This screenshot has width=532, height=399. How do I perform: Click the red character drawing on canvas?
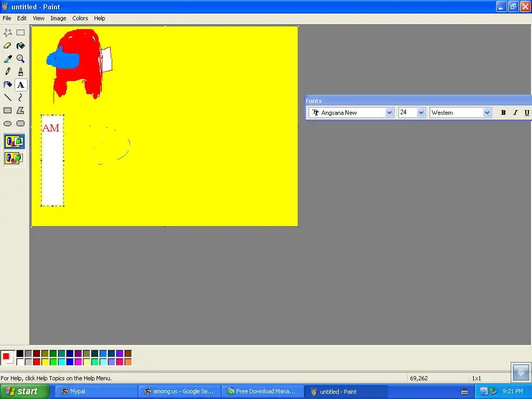point(79,64)
